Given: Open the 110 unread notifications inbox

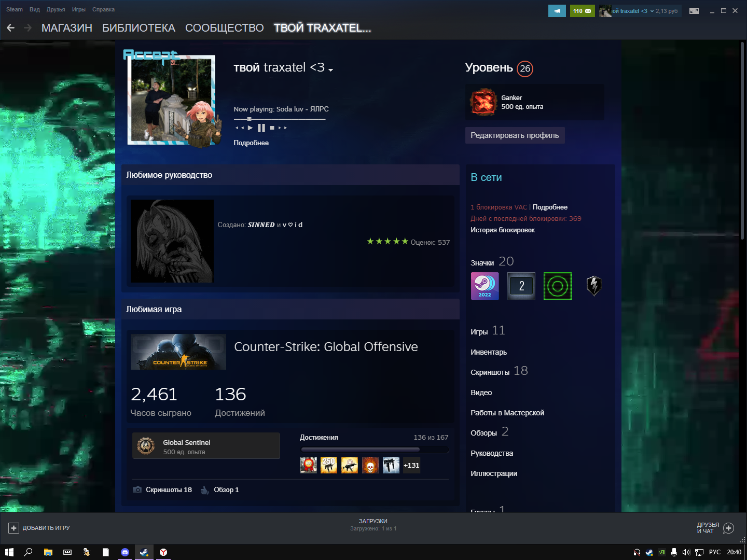Looking at the screenshot, I should pos(582,11).
